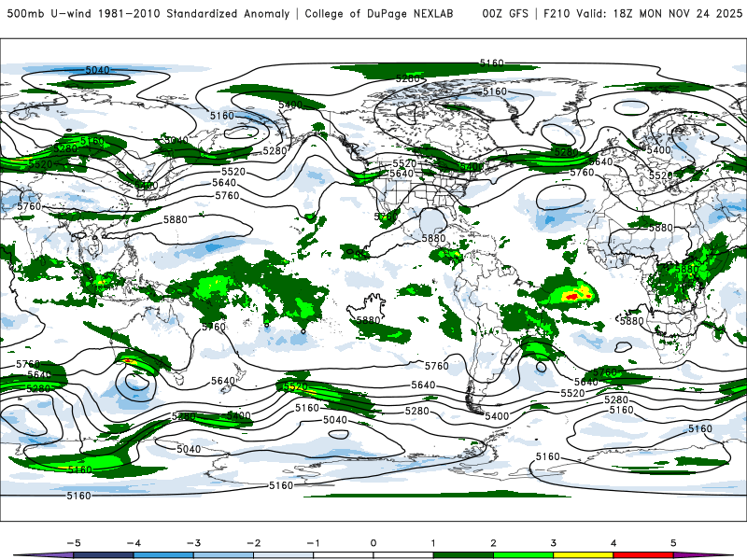This screenshot has width=747, height=560.
Task: Click the '-4' colorbar label
Action: (134, 543)
